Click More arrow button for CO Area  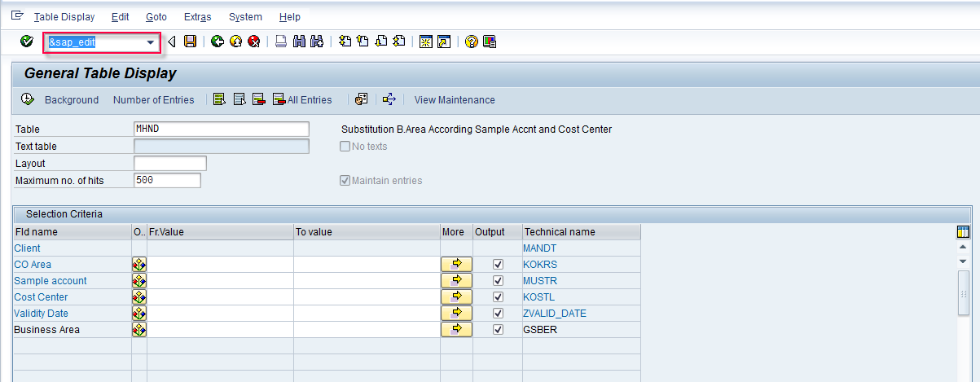(x=457, y=265)
